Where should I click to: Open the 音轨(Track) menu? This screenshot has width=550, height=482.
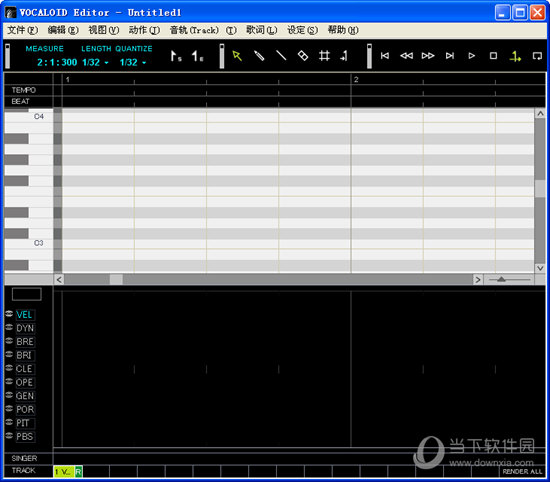[x=203, y=30]
